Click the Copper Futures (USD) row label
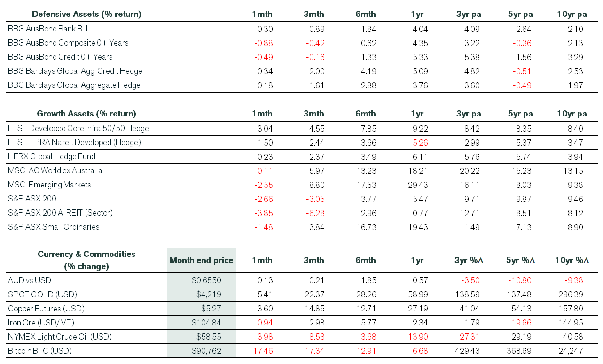This screenshot has height=364, width=603. 47,309
